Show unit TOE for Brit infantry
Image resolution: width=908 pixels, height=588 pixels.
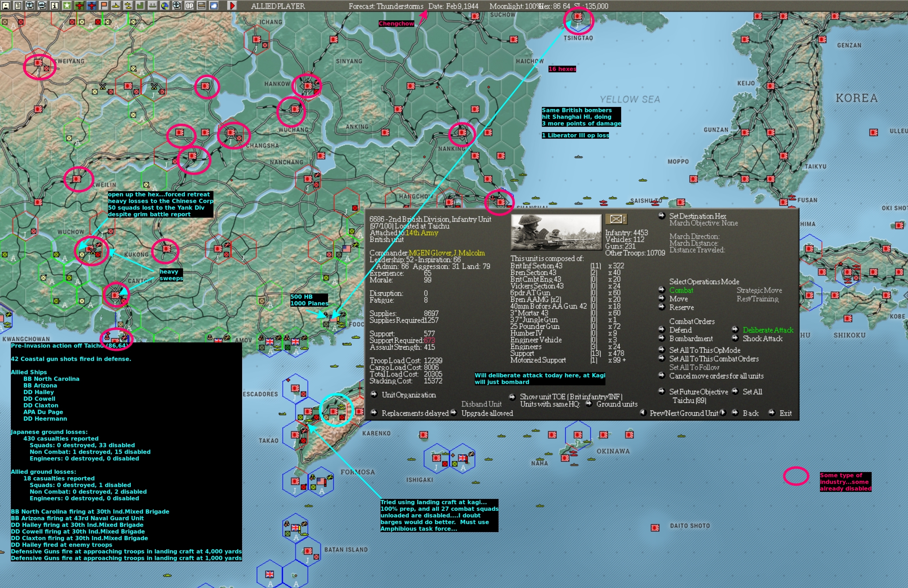pos(571,397)
